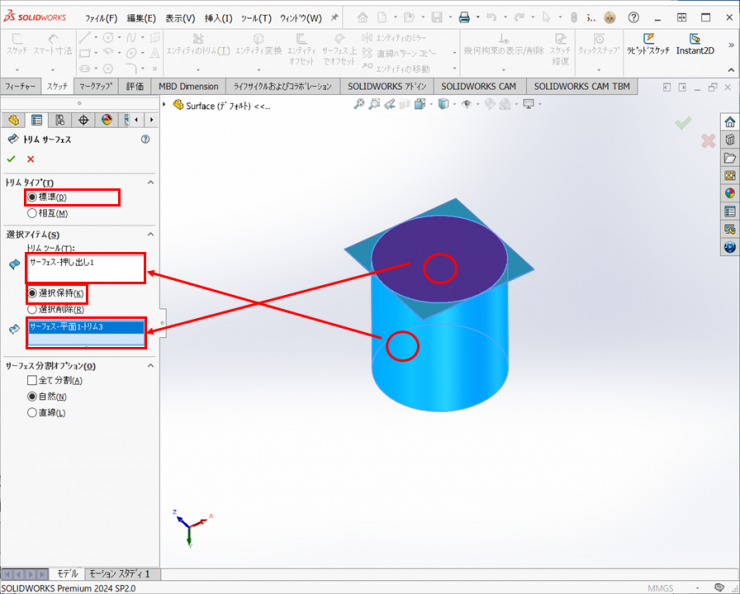Click the トリム ツール selection box
Screen dimensions: 740x594
tap(86, 267)
